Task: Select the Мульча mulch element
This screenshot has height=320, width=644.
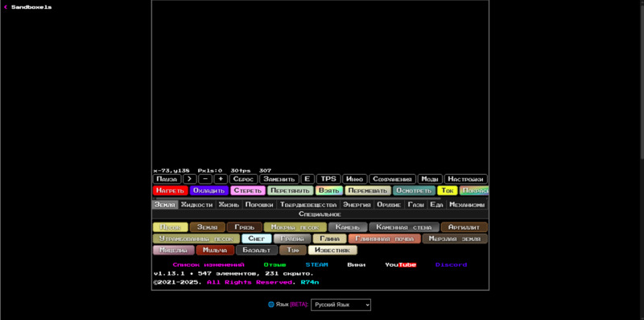Action: (215, 250)
